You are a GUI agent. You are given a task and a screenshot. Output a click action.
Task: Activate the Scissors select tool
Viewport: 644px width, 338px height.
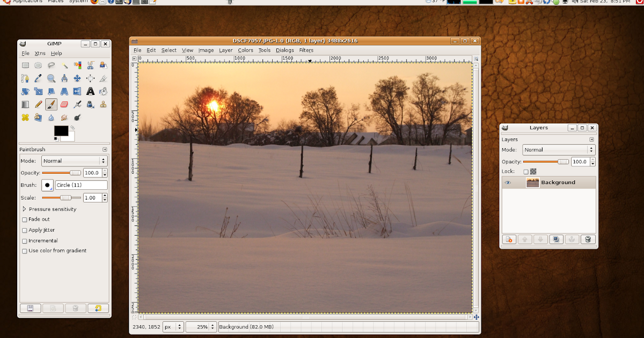(89, 65)
